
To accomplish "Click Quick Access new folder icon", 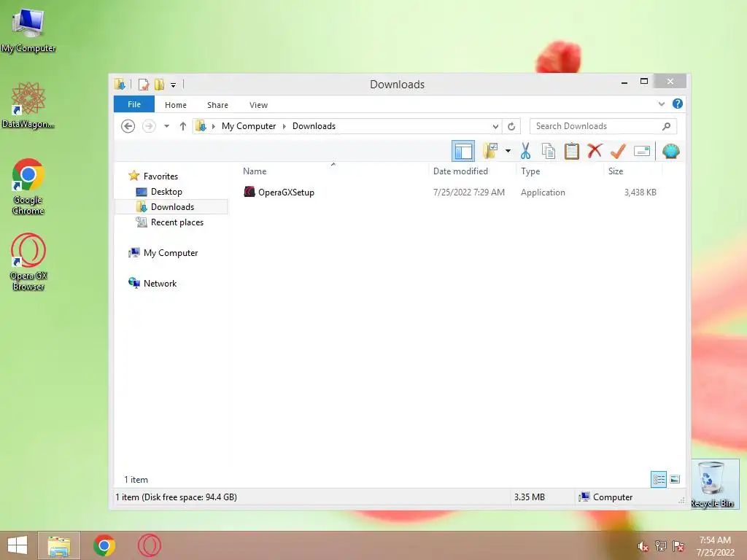I will click(160, 85).
